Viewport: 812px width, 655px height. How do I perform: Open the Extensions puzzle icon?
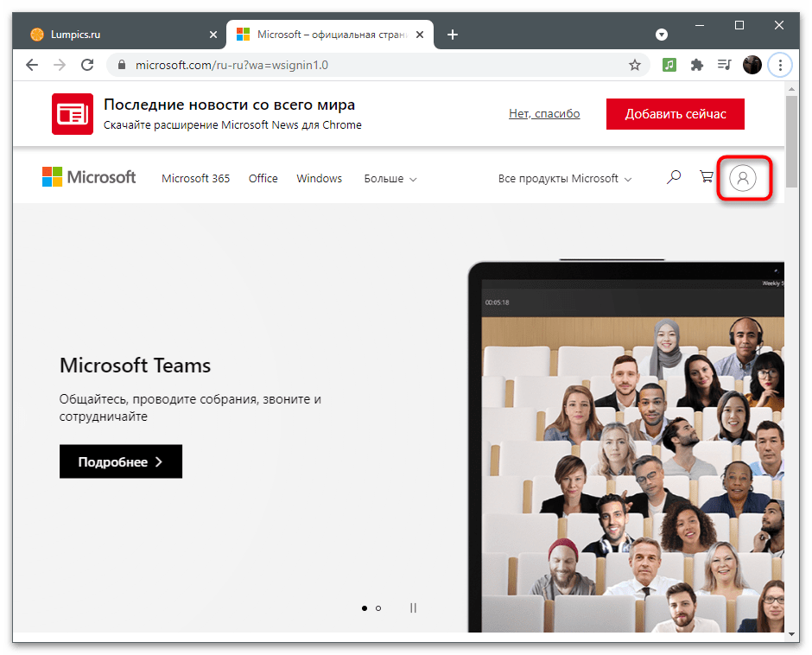click(697, 65)
